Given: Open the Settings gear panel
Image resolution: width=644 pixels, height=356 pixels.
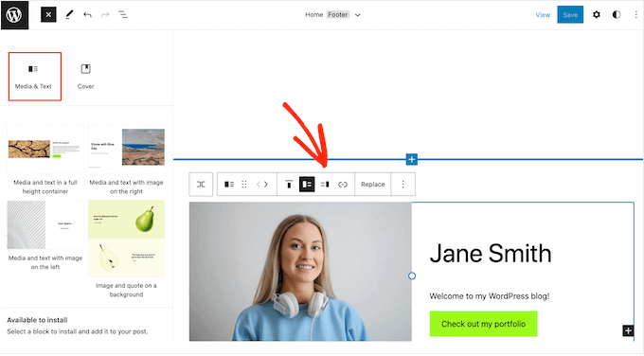Looking at the screenshot, I should point(597,15).
